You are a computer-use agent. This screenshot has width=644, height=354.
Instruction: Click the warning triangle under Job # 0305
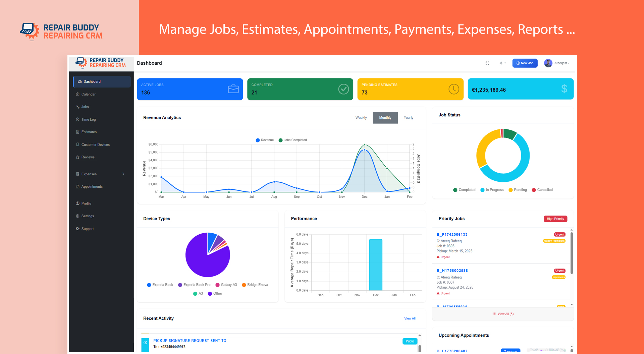[x=438, y=257]
